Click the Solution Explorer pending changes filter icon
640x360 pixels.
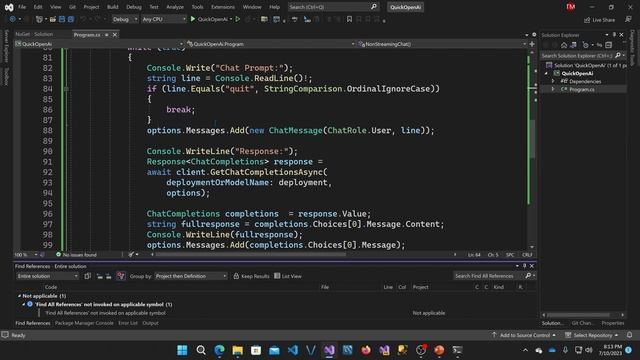586,45
